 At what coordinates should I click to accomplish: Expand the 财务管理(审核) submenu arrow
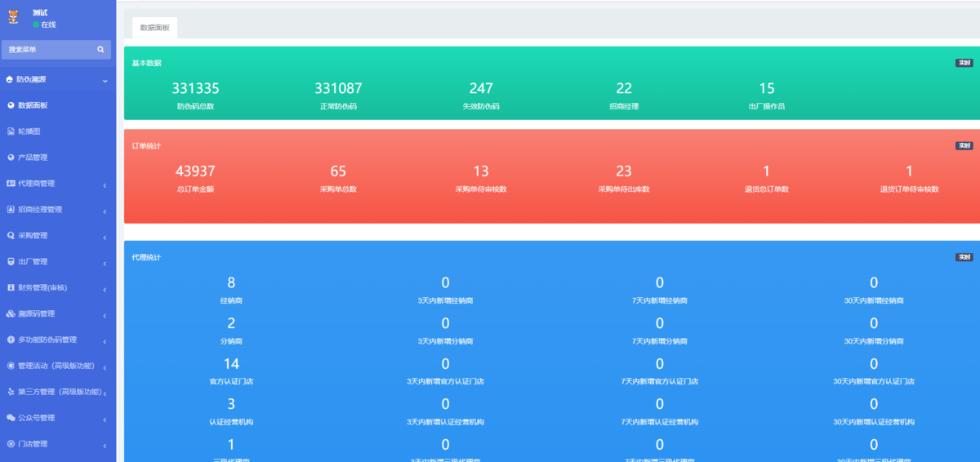105,289
